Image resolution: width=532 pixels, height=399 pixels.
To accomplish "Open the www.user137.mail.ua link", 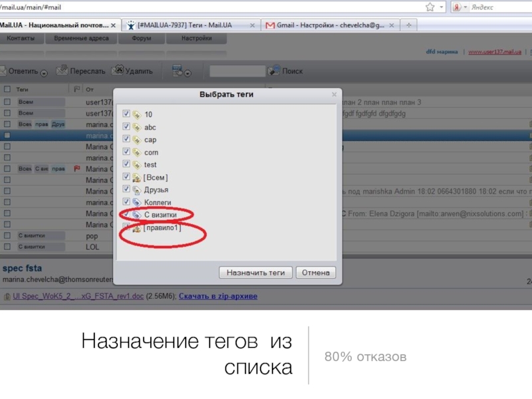I will click(x=495, y=52).
